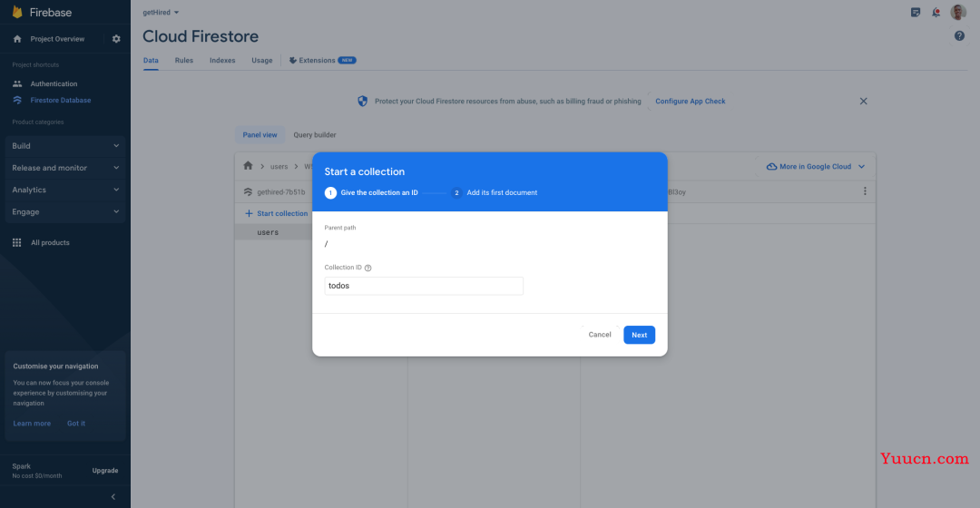Open project settings gear icon
This screenshot has height=508, width=980.
116,39
